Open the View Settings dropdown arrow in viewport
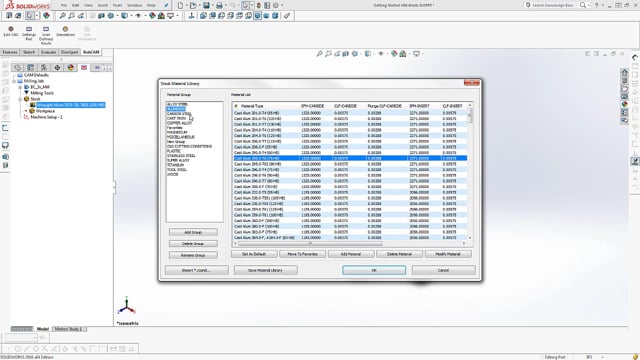 422,53
